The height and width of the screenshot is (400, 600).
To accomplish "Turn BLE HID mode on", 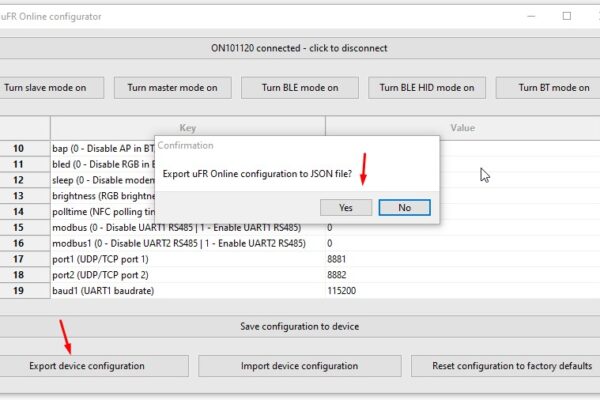I will click(x=427, y=88).
